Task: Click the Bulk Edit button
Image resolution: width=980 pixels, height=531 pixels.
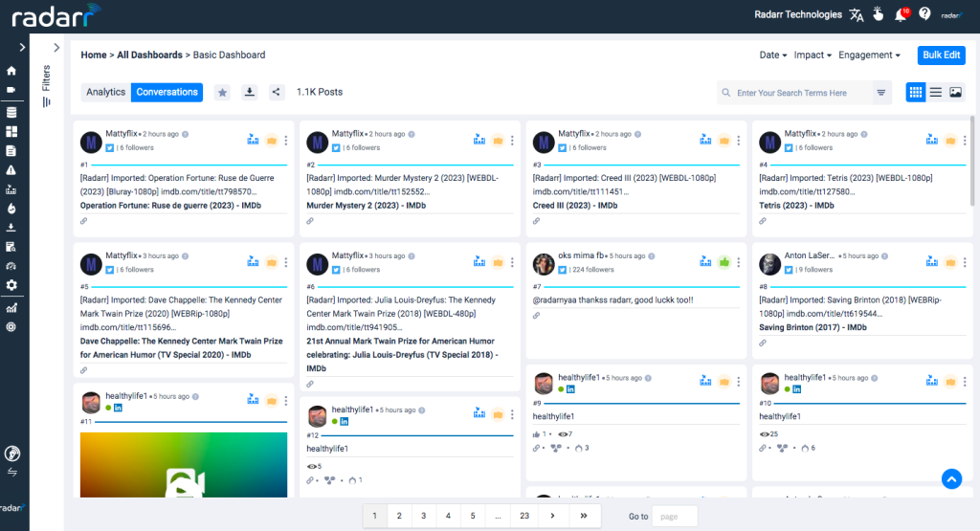Action: [x=942, y=55]
